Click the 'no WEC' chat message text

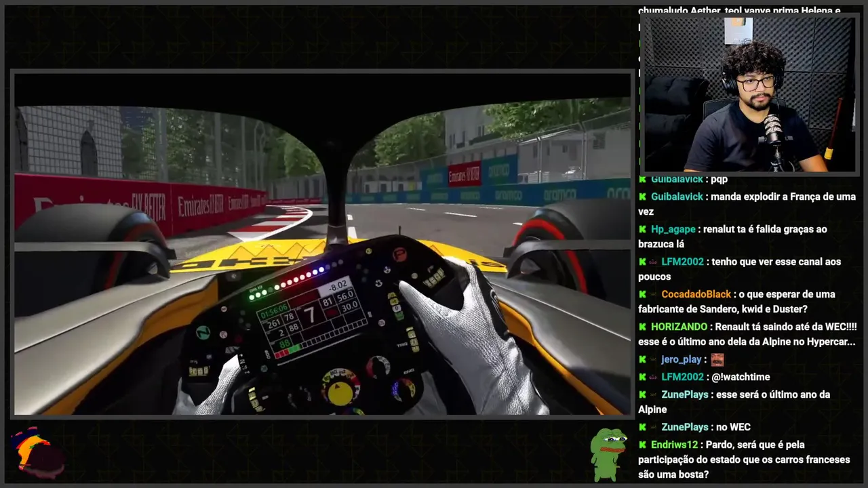[733, 427]
